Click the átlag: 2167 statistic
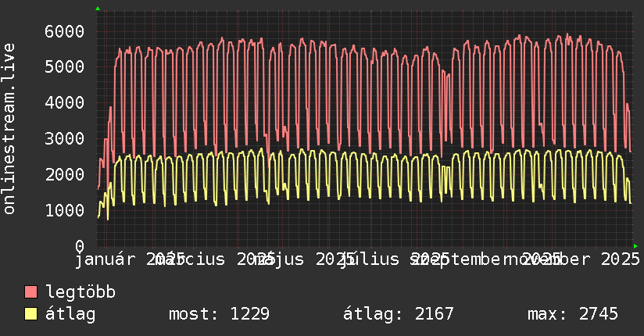This screenshot has width=644, height=336. 398,314
